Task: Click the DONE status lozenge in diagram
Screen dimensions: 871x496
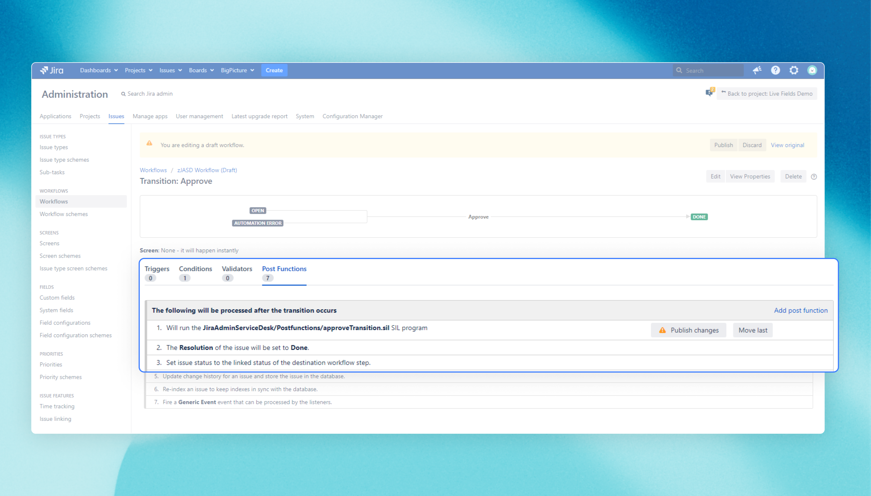Action: coord(699,217)
